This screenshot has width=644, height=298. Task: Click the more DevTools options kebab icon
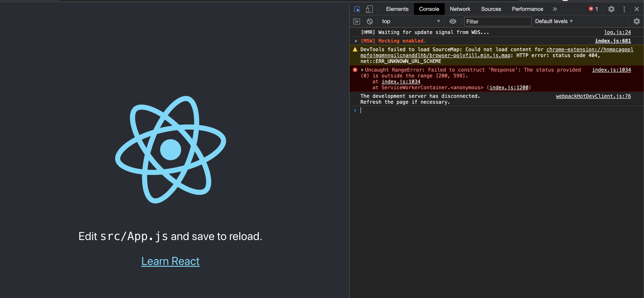pos(624,9)
